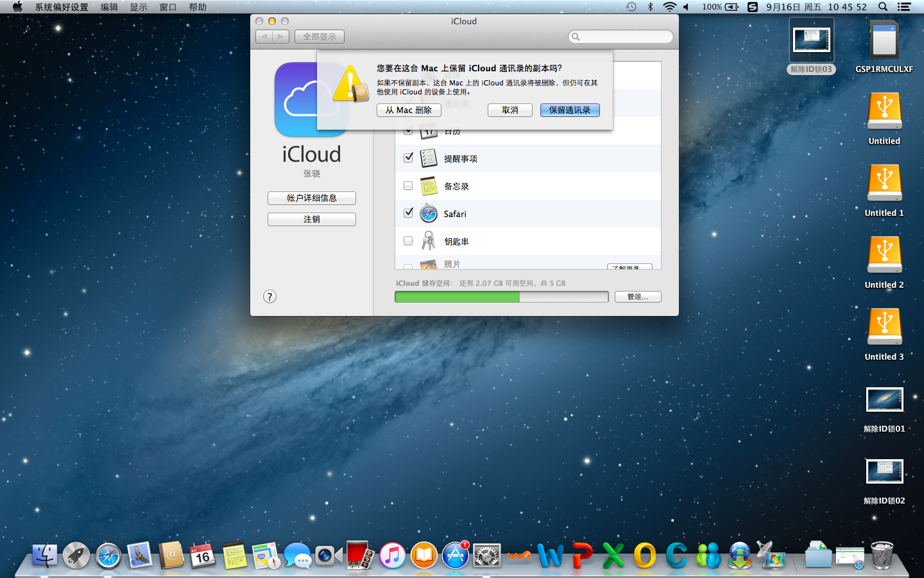Click Sogou input method S icon

pos(753,7)
